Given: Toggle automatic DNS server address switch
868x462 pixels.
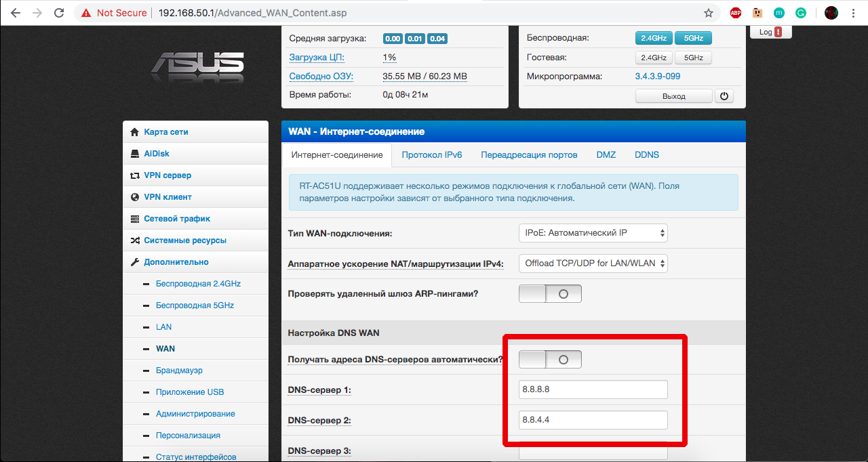Looking at the screenshot, I should click(x=550, y=360).
